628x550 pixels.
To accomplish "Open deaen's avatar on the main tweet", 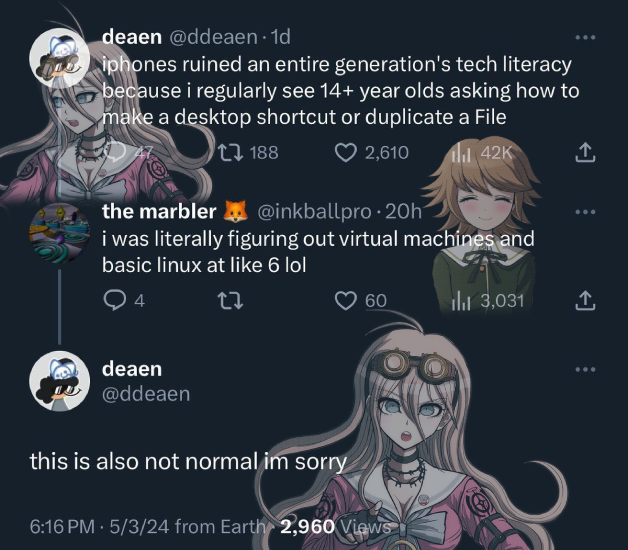I will 59,381.
